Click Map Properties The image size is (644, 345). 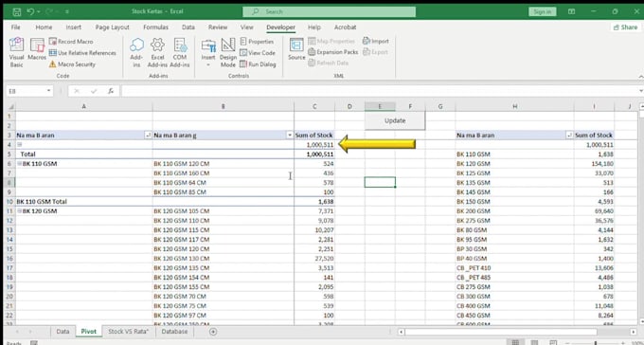pos(331,41)
